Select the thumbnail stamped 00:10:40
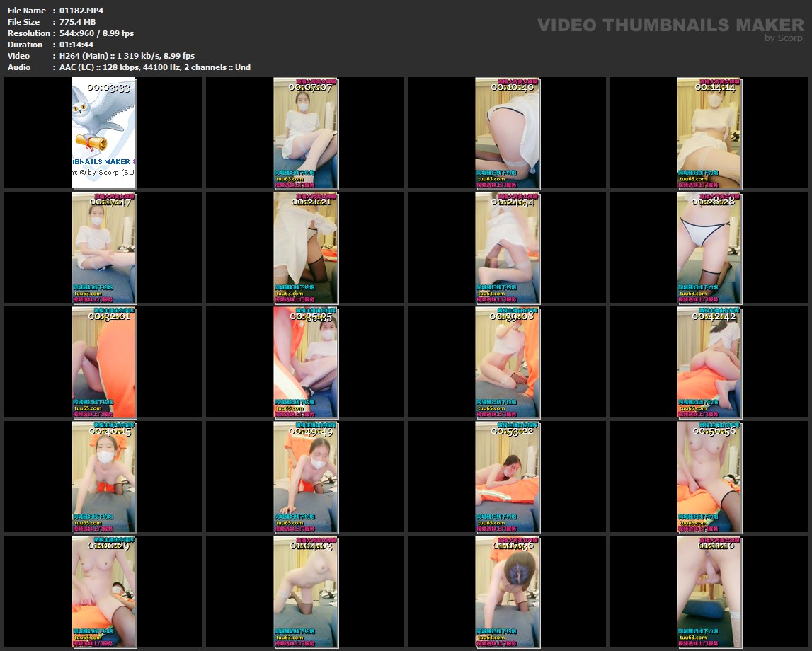This screenshot has height=651, width=812. click(x=507, y=133)
